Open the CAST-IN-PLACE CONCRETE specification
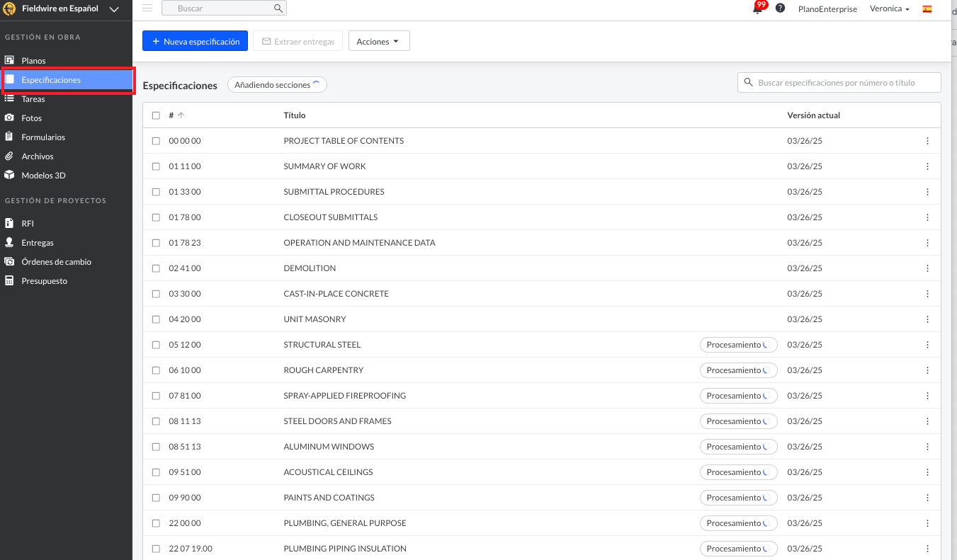Image resolution: width=957 pixels, height=560 pixels. tap(336, 294)
